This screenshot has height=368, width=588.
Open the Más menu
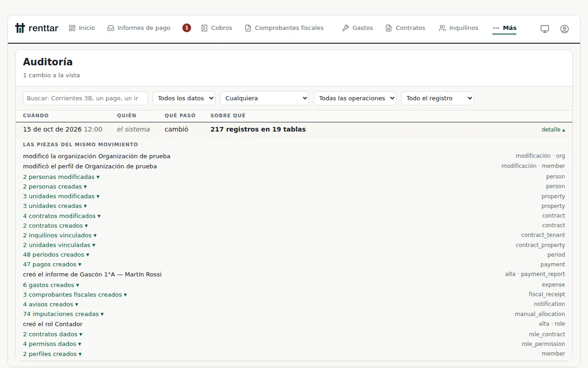(x=504, y=28)
